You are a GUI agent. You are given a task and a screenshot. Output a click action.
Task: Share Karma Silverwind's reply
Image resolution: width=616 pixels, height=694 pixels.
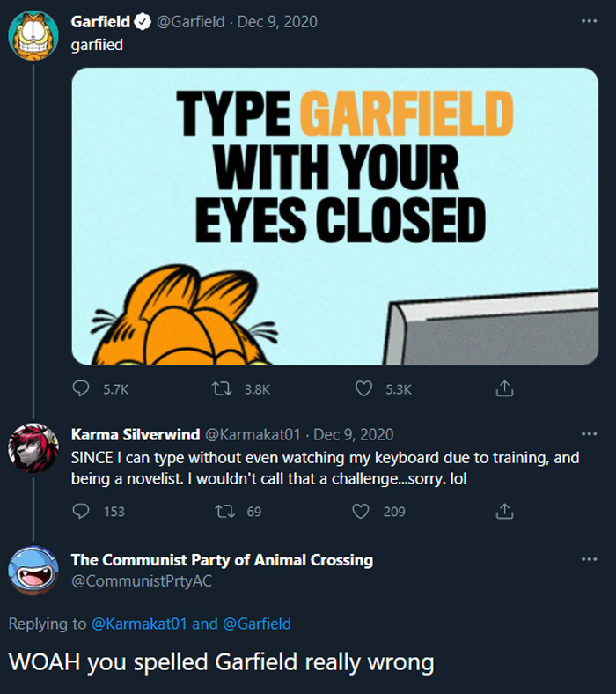pyautogui.click(x=504, y=511)
